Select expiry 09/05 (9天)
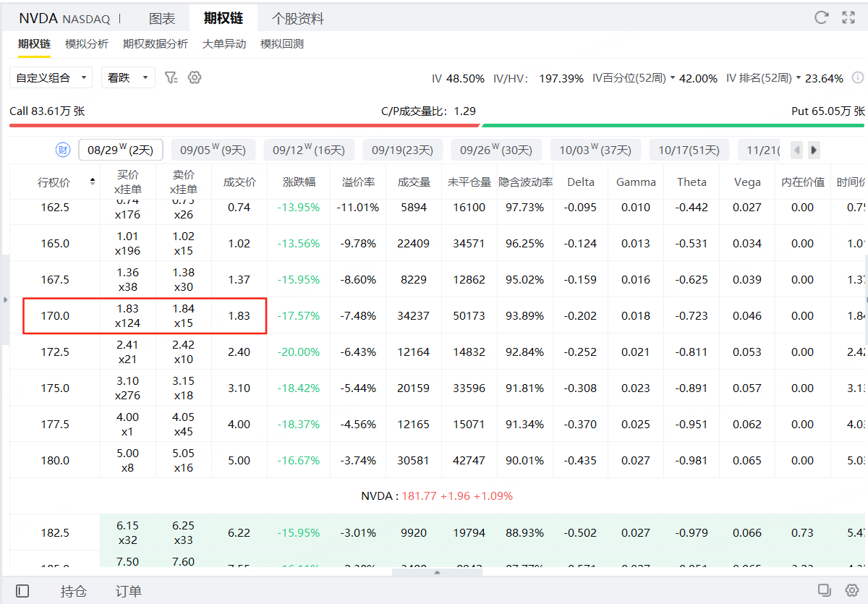Image resolution: width=868 pixels, height=604 pixels. (213, 150)
